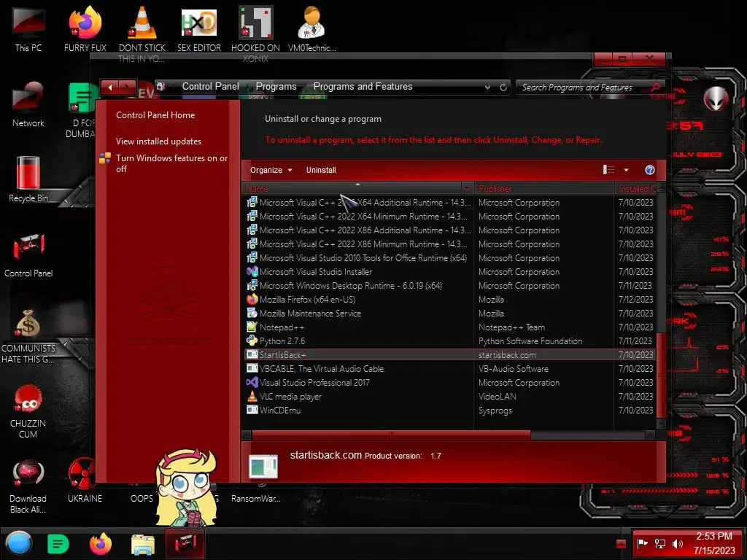Select Visual Studio Professional 2017 row
The width and height of the screenshot is (747, 560).
449,382
